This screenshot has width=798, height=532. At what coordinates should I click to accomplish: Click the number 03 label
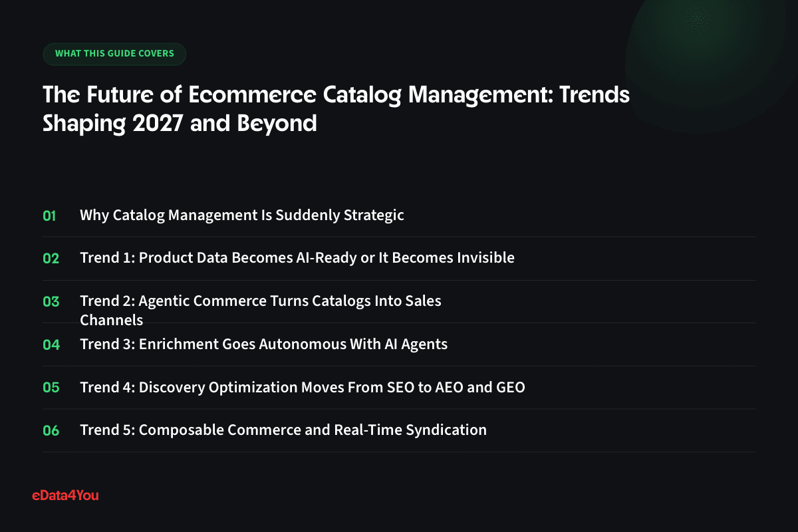pos(51,302)
